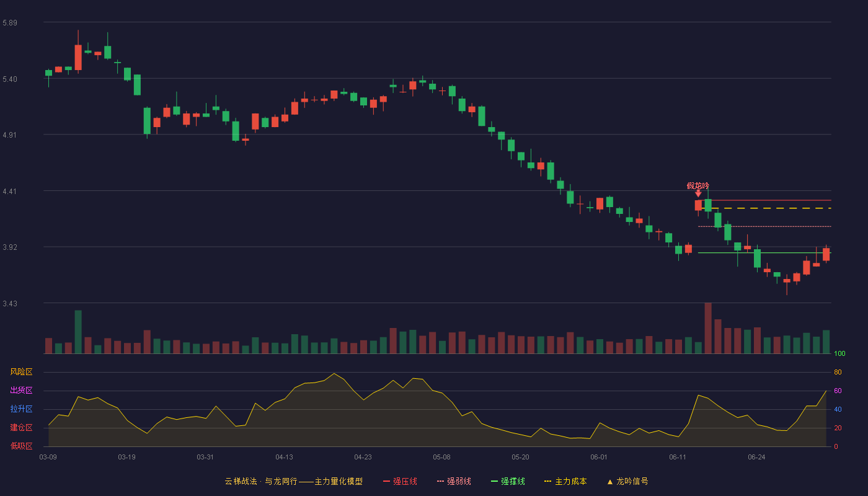Click the 05-08 date label
Viewport: 868px width, 496px height.
point(441,457)
